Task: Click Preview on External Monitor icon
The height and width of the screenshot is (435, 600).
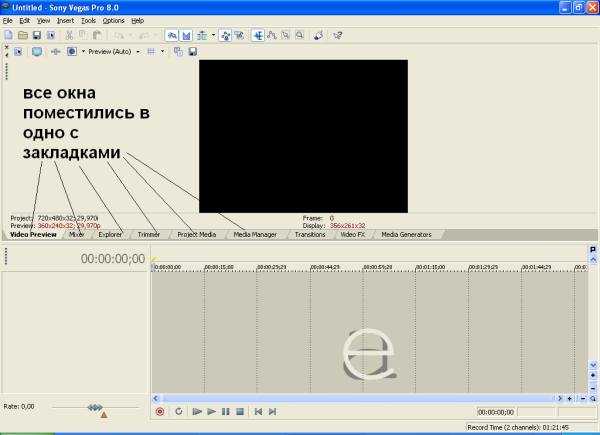Action: [x=37, y=52]
